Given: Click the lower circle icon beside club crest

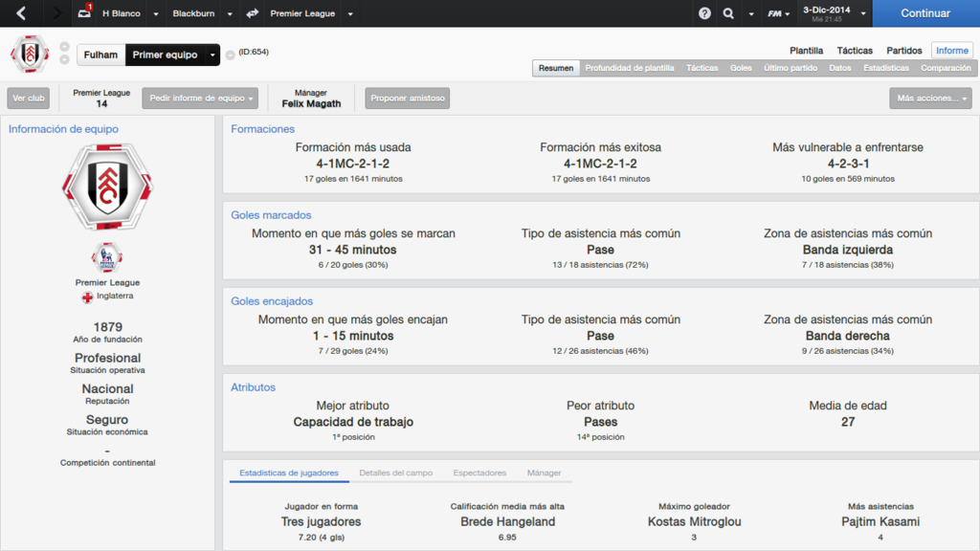Looking at the screenshot, I should click(x=64, y=59).
